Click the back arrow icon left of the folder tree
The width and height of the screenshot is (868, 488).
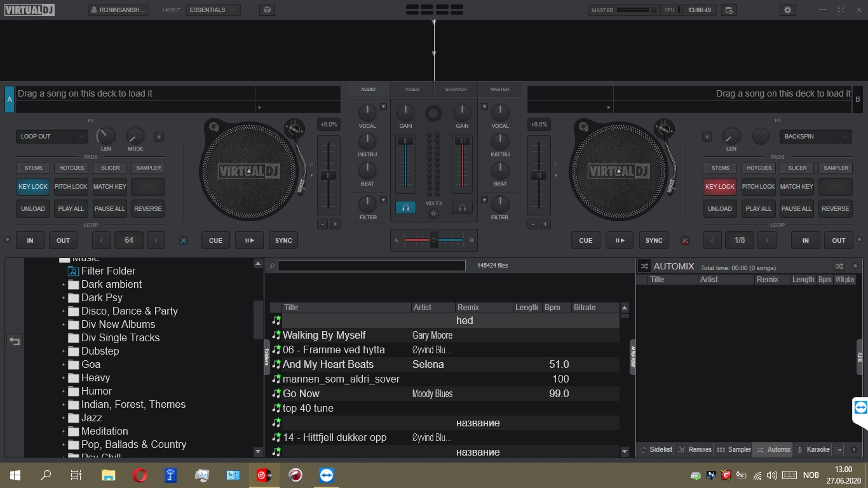pyautogui.click(x=14, y=341)
